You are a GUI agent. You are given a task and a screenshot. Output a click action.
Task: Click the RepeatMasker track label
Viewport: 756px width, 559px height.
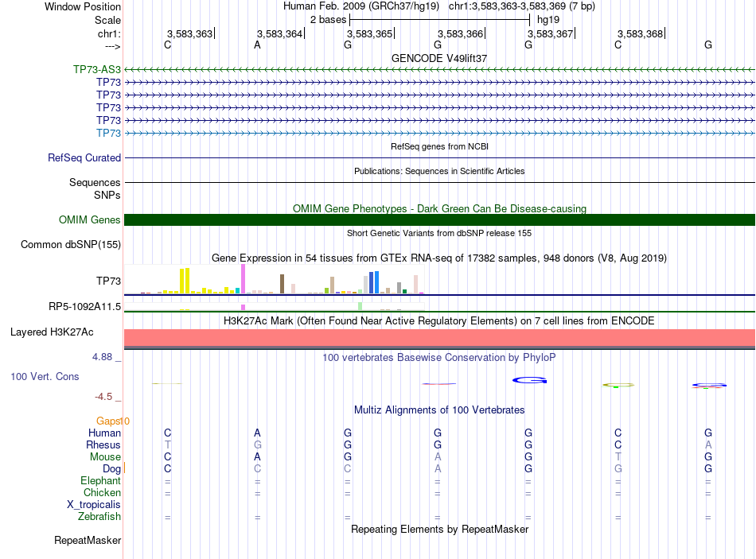(x=88, y=540)
